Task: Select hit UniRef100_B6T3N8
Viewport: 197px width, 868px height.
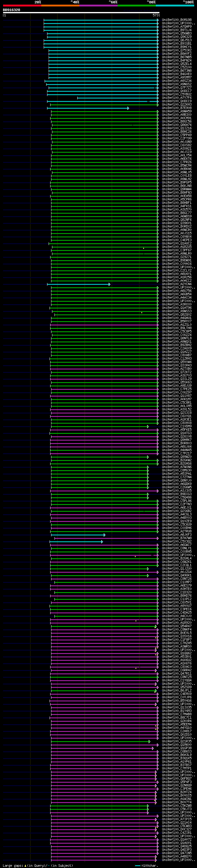Action: coord(177,71)
